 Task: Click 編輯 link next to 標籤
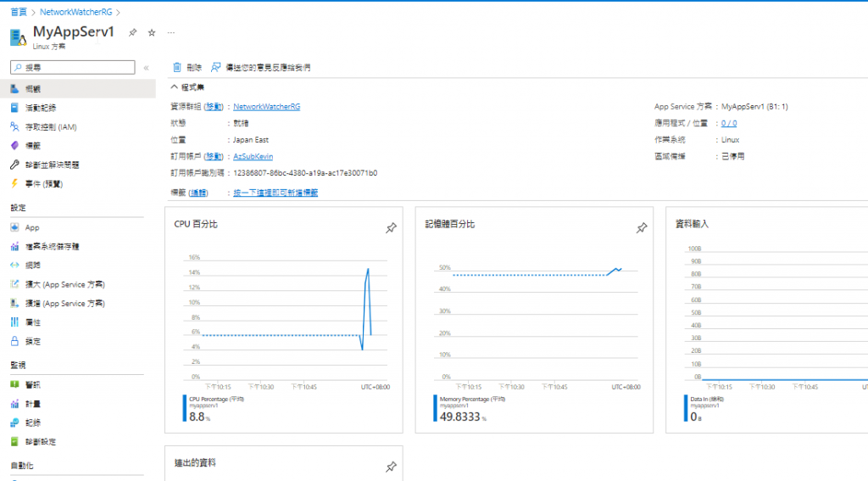[198, 193]
